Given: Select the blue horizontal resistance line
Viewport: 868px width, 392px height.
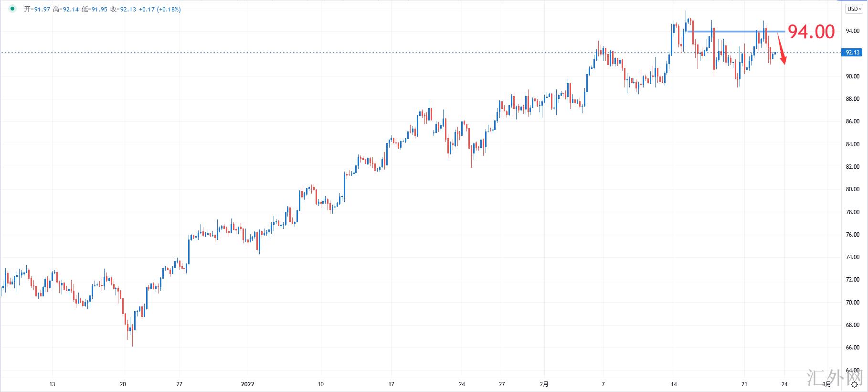Looking at the screenshot, I should (735, 32).
